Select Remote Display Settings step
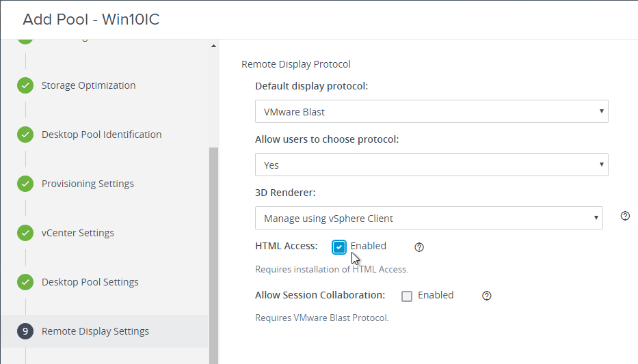This screenshot has width=638, height=364. (x=95, y=331)
